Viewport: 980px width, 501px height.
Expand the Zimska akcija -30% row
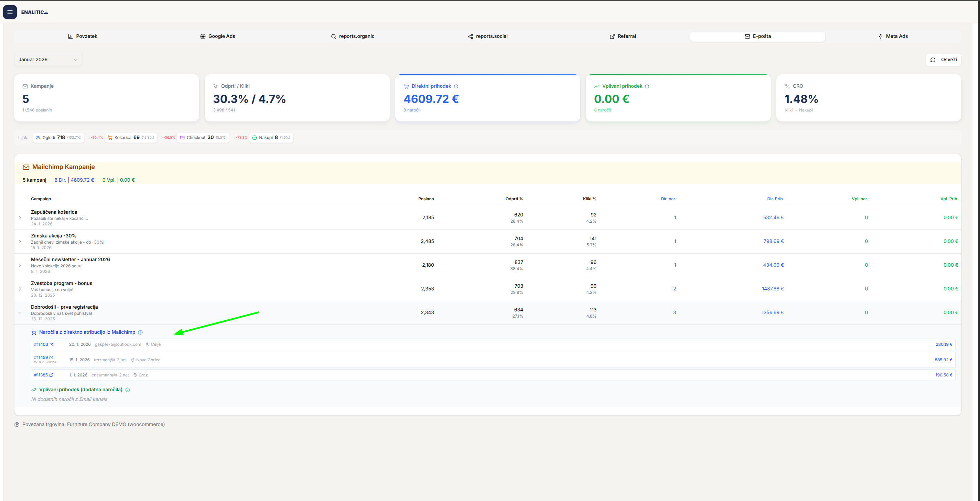click(x=20, y=242)
